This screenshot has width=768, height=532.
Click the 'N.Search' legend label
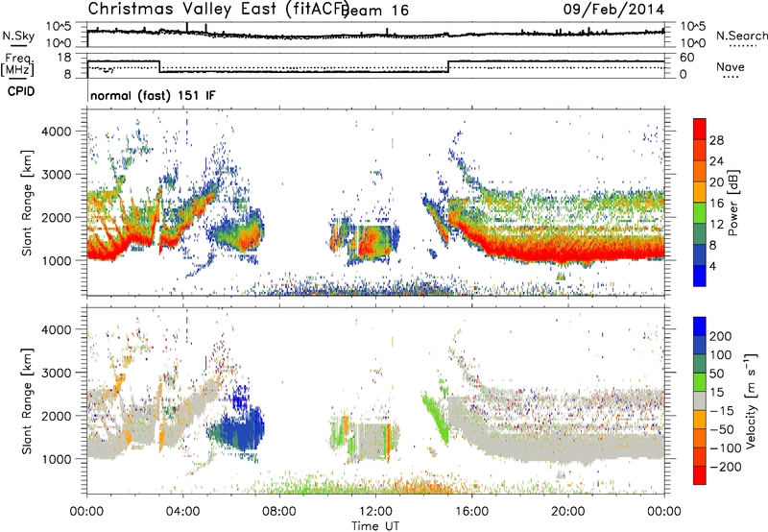(x=742, y=36)
